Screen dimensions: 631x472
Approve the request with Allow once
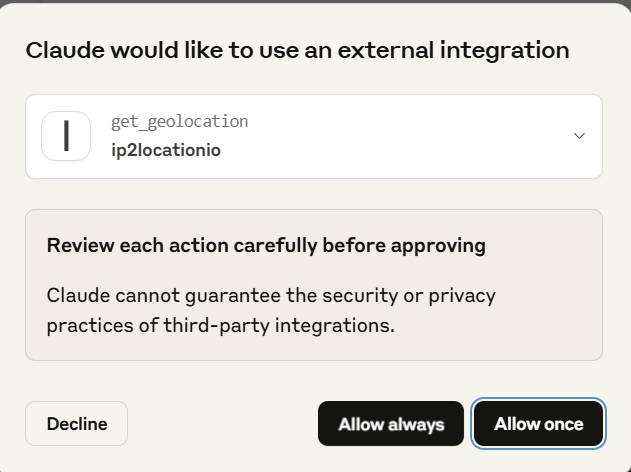(538, 423)
